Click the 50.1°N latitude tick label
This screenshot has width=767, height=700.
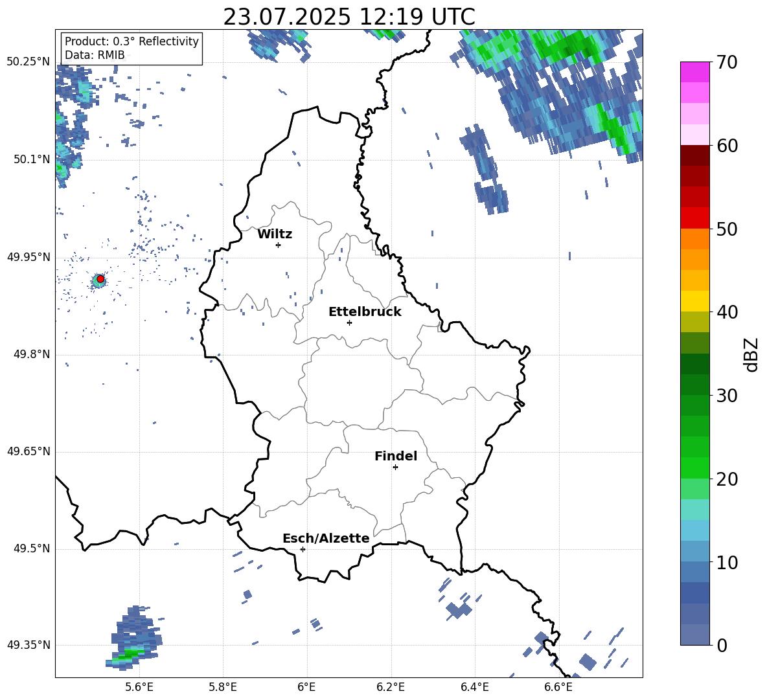32,159
